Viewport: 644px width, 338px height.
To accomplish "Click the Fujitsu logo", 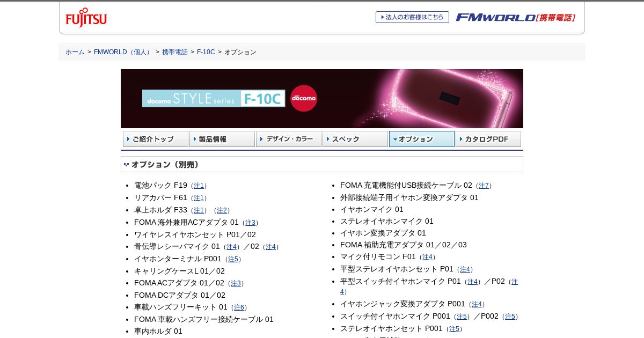I will click(x=86, y=18).
